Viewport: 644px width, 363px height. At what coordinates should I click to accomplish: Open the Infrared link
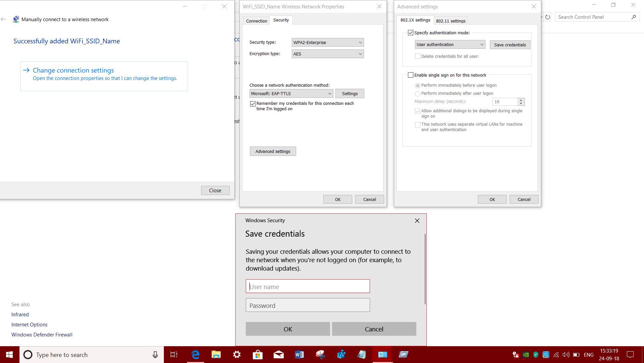coord(20,315)
